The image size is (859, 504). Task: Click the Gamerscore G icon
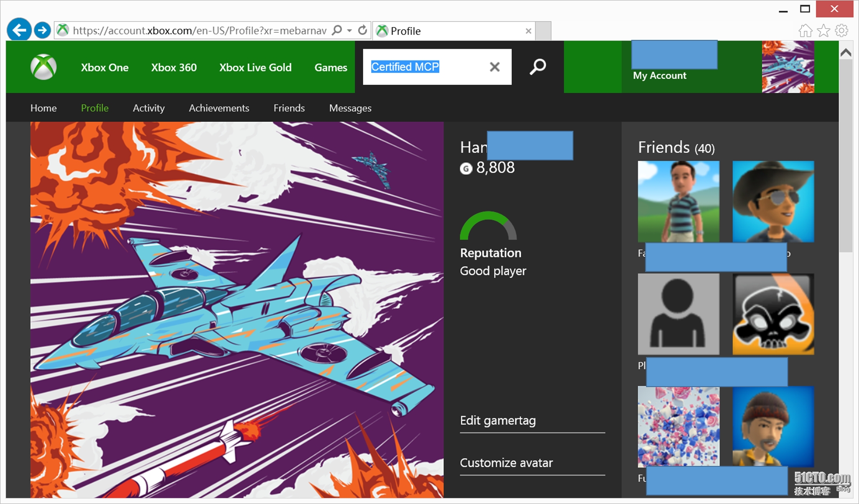coord(466,168)
